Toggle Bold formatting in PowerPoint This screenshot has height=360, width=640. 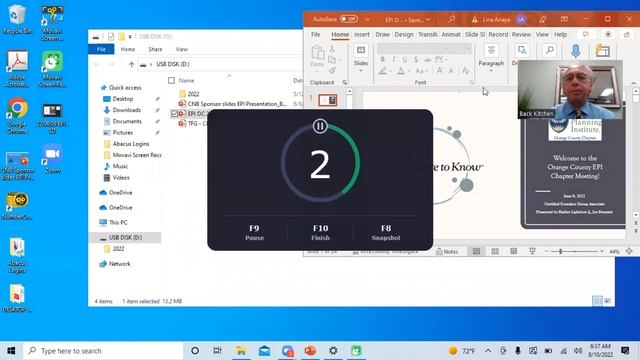pos(382,60)
